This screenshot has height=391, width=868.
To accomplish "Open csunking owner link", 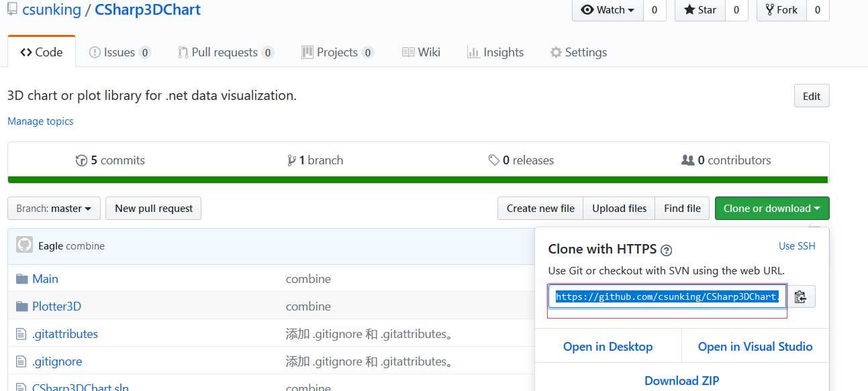I will coord(52,10).
